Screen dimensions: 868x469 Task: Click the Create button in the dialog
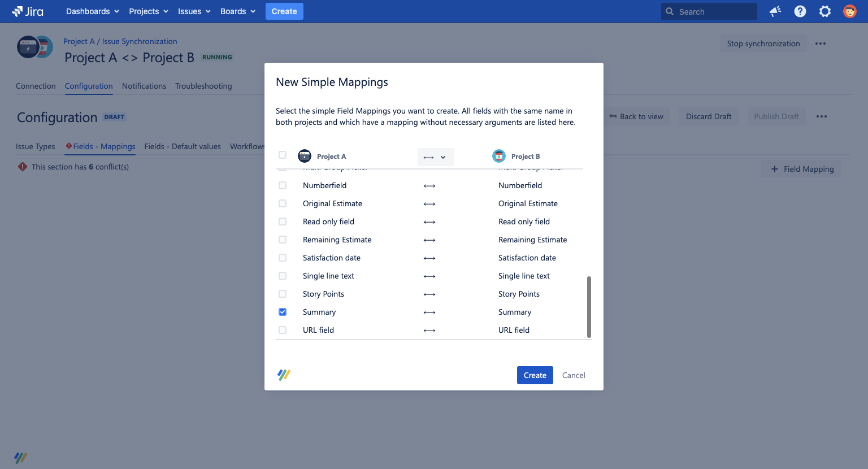[535, 375]
